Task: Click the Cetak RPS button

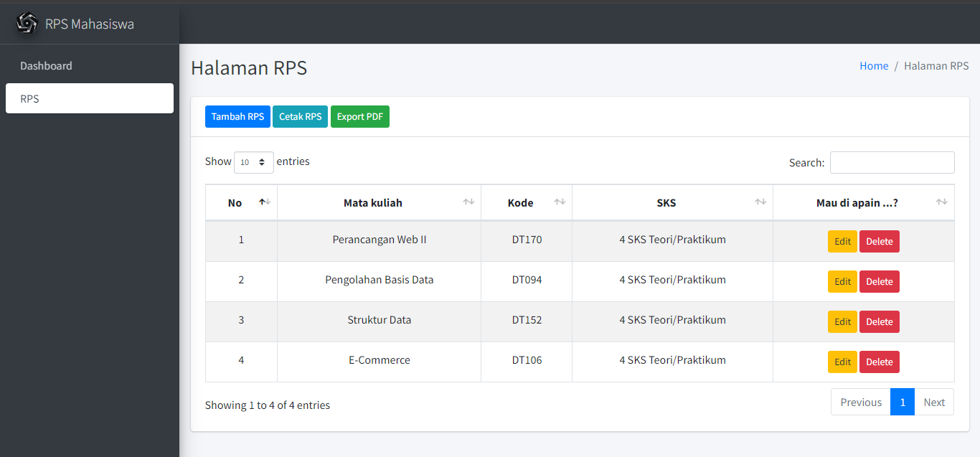Action: coord(300,117)
